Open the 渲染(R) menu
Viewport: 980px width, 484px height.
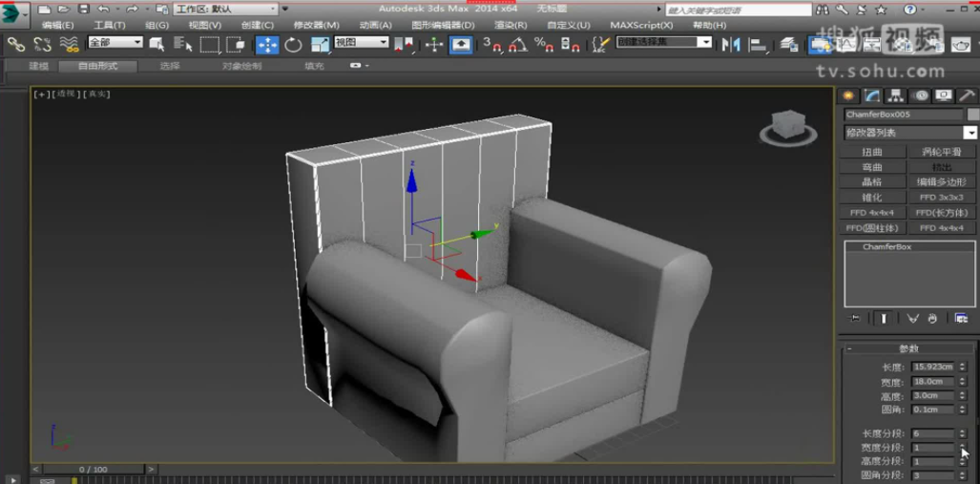click(x=511, y=25)
